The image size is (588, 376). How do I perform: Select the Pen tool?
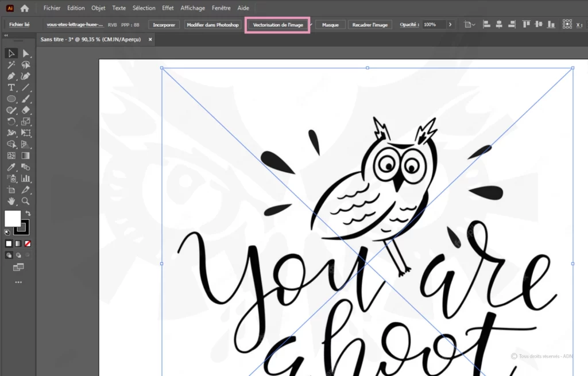click(11, 76)
